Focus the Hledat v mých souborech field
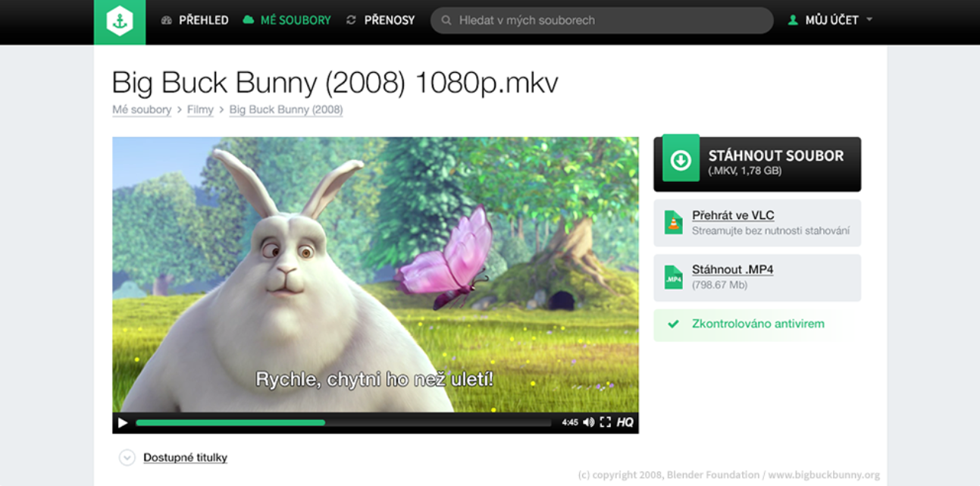Viewport: 980px width, 486px height. tap(606, 20)
